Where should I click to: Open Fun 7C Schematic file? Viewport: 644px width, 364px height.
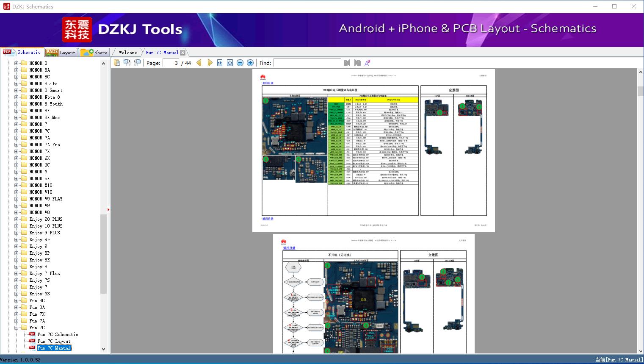58,334
